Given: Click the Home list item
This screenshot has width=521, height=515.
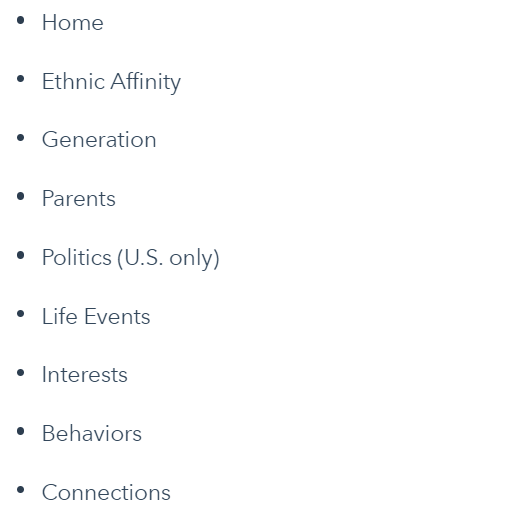Looking at the screenshot, I should [73, 23].
